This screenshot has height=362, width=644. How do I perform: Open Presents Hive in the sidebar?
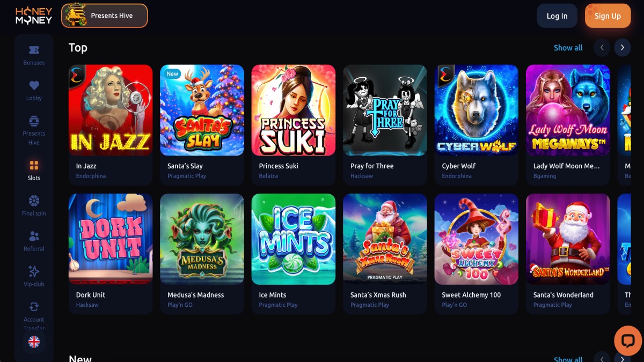(x=34, y=121)
